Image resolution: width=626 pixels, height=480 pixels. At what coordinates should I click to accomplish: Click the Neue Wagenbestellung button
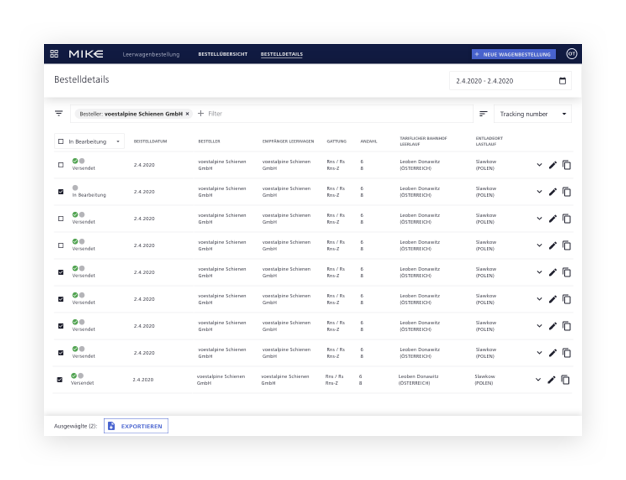512,54
